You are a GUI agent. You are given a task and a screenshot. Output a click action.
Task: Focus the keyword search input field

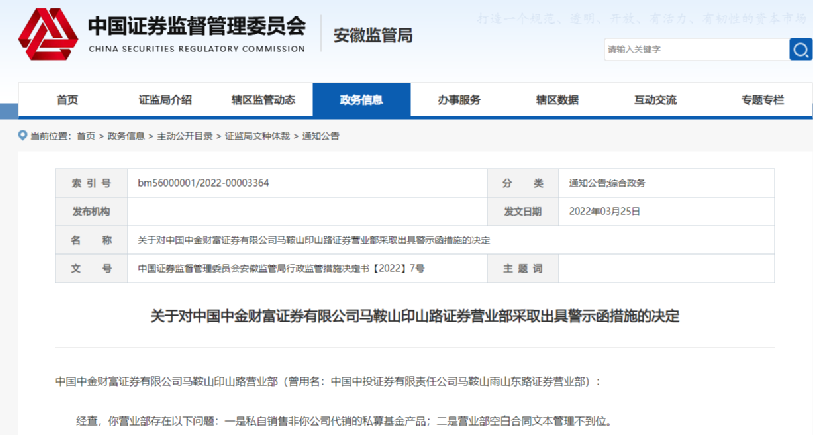pyautogui.click(x=696, y=49)
